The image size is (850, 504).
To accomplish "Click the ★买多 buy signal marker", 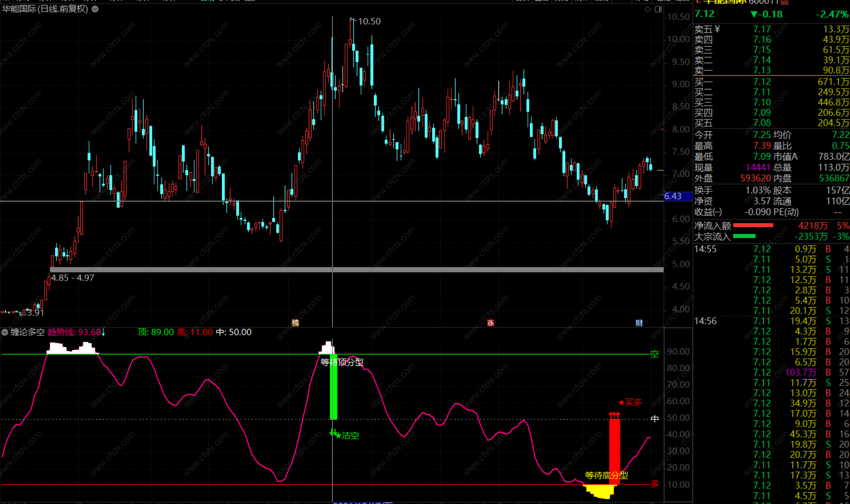I will click(x=630, y=402).
